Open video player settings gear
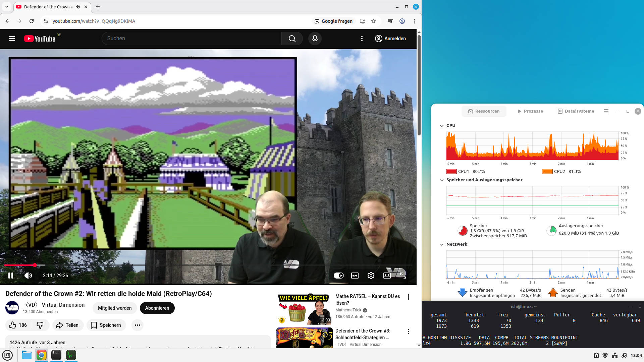The height and width of the screenshot is (362, 644). tap(371, 276)
